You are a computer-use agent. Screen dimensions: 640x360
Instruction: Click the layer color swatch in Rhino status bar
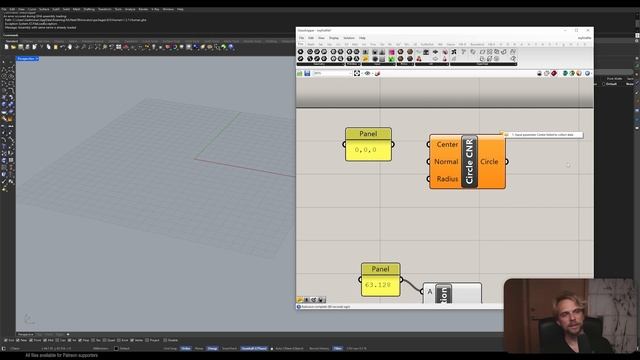pos(116,349)
